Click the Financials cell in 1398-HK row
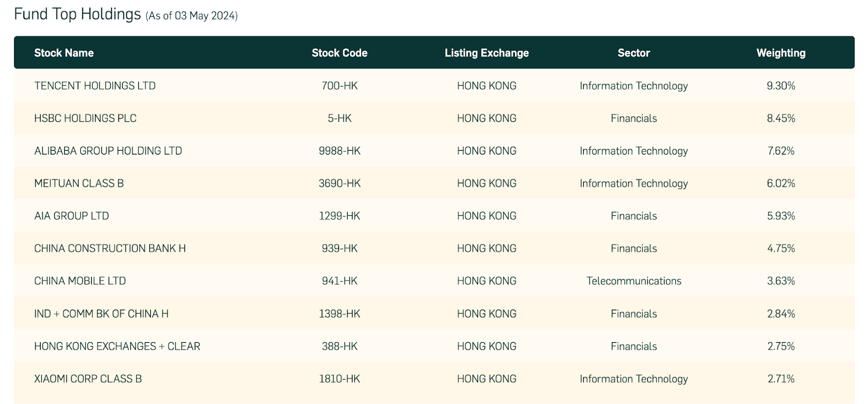The image size is (868, 404). coord(634,313)
